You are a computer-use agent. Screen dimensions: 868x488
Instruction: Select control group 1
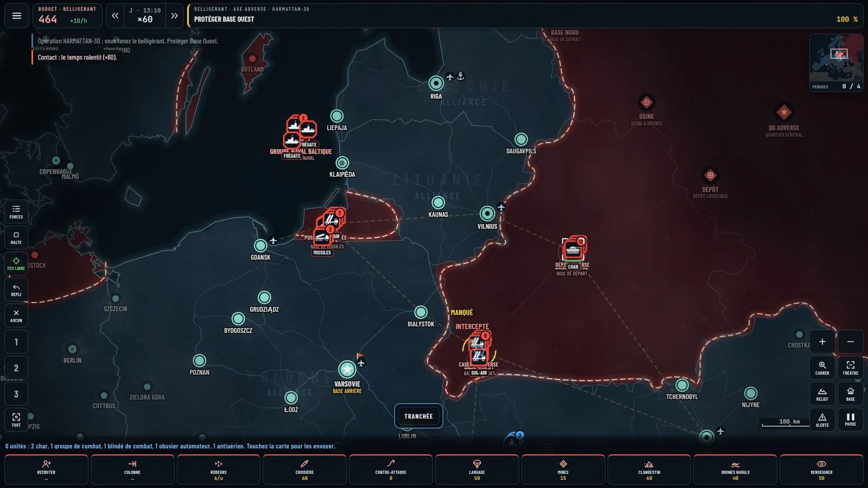click(16, 342)
